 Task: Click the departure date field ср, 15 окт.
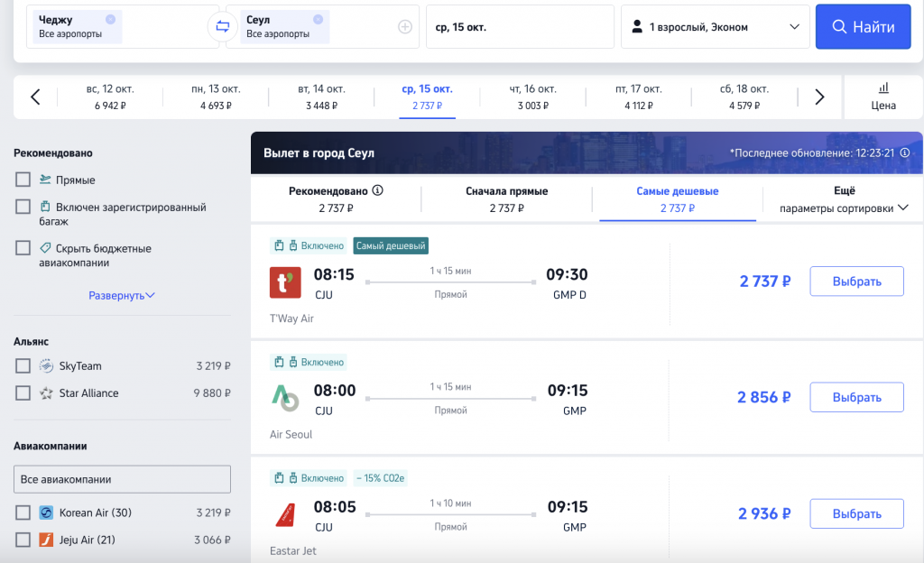tap(520, 26)
